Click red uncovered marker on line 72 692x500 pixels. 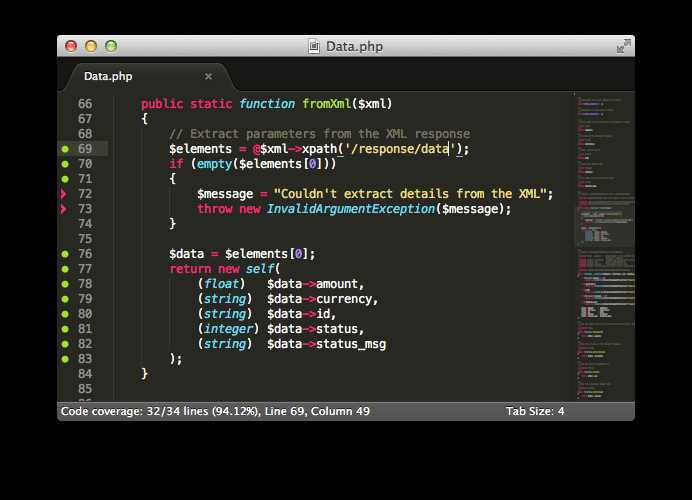(64, 194)
